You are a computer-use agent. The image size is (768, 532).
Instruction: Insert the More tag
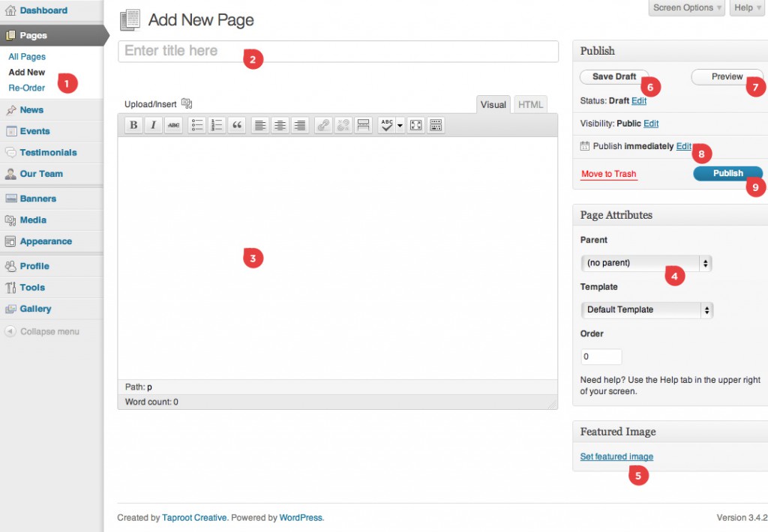[362, 125]
